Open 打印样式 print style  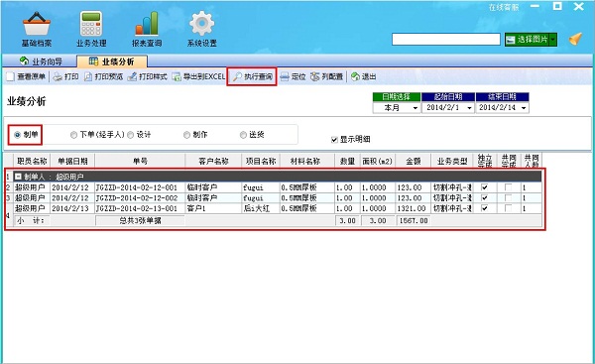[147, 76]
